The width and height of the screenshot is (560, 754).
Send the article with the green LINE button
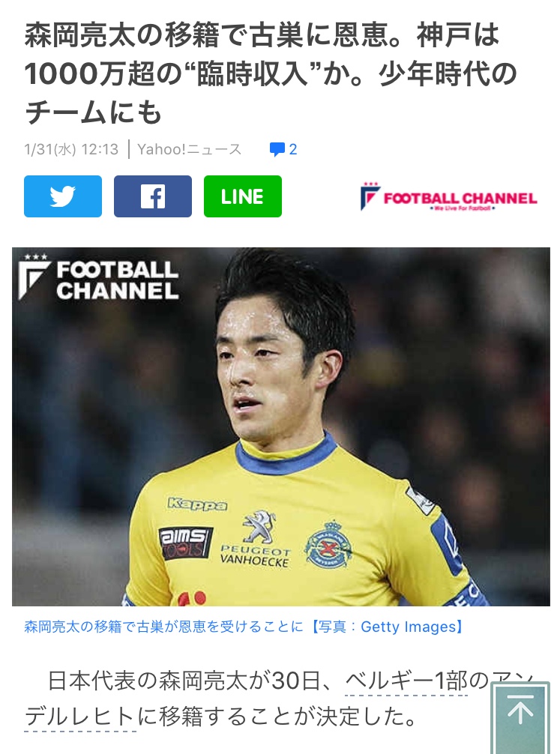click(x=242, y=196)
